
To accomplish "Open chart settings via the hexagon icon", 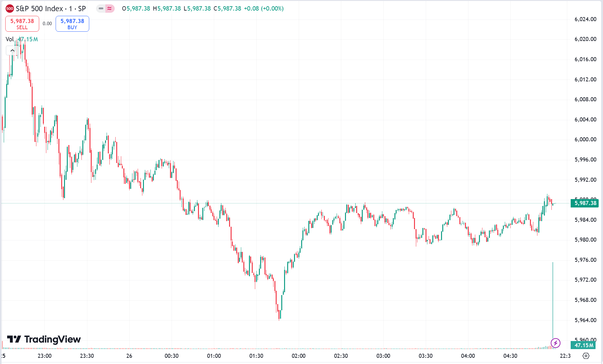I will [x=586, y=356].
